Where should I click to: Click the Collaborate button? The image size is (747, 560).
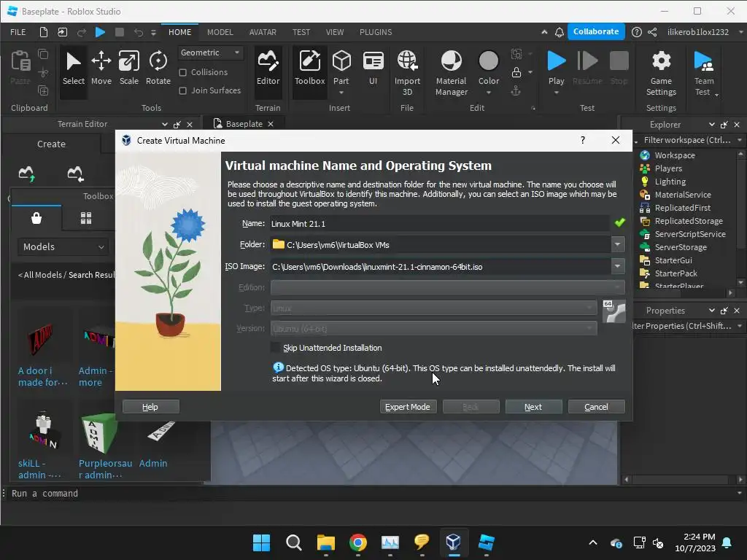click(x=595, y=31)
